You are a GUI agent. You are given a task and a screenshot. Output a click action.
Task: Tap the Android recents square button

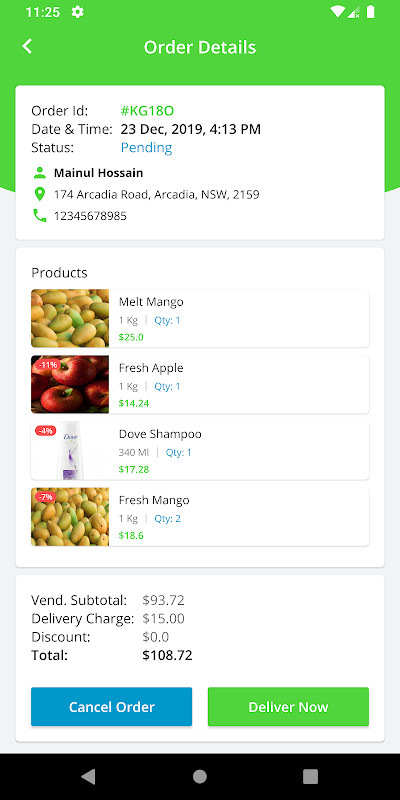pos(310,777)
